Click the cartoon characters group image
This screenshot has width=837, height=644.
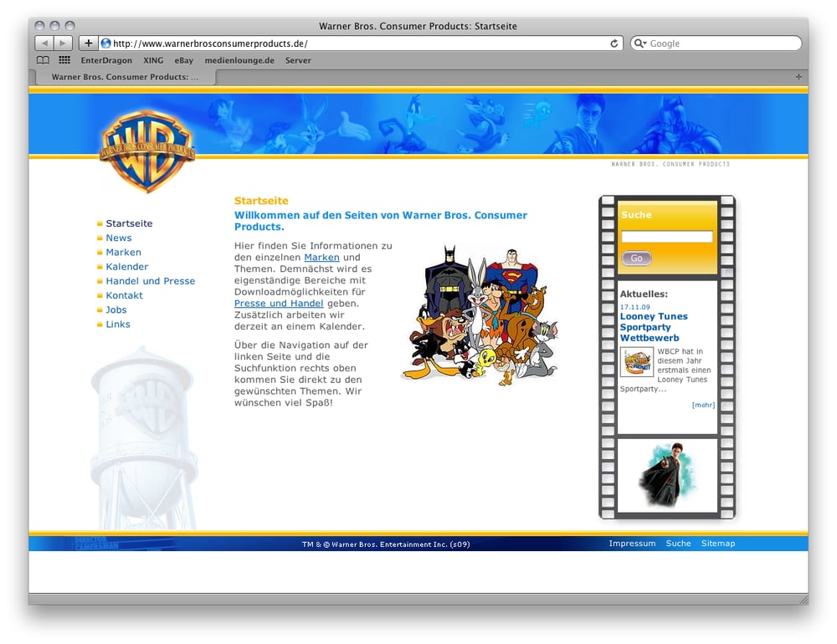[x=480, y=315]
